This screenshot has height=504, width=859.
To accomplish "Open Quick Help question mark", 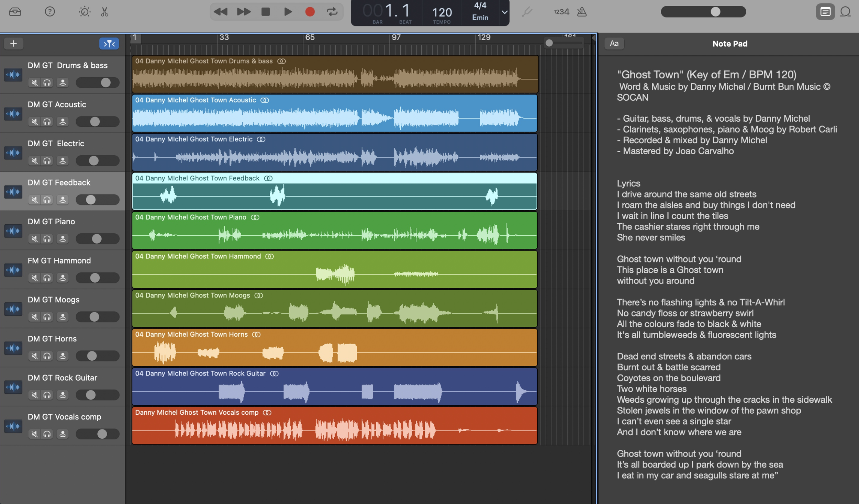I will click(50, 12).
